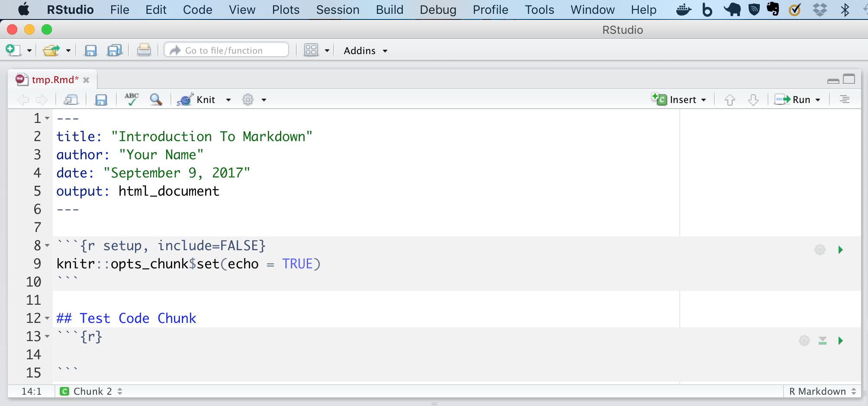Open the Session menu
Screen dimensions: 868x406
click(x=338, y=10)
